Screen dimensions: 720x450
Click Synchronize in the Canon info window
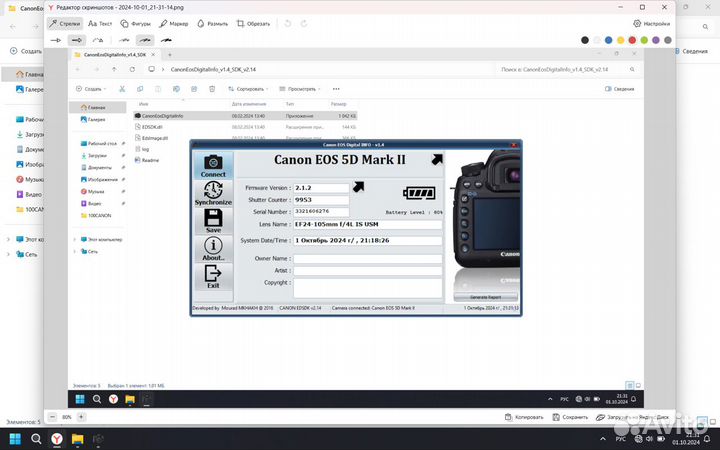[x=213, y=193]
